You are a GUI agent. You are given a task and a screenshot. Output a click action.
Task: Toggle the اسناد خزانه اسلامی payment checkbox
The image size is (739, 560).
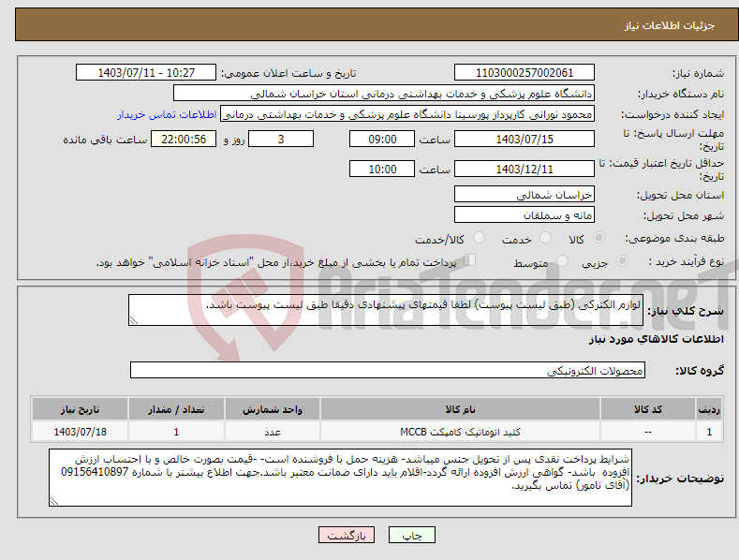pos(469,260)
